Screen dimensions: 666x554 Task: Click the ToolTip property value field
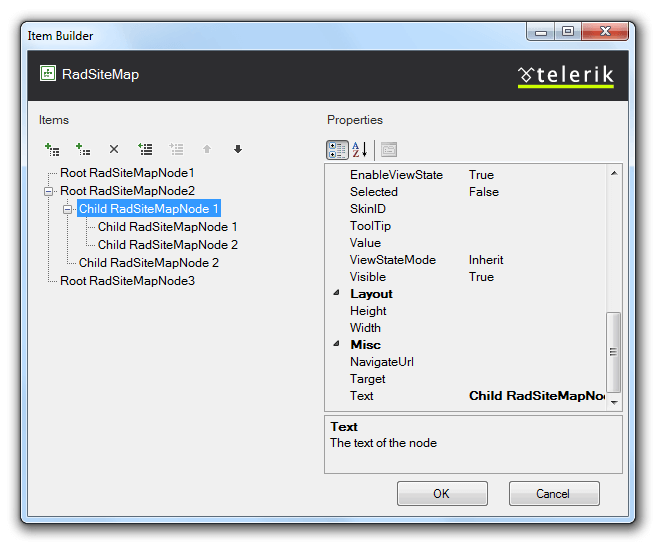(x=536, y=226)
